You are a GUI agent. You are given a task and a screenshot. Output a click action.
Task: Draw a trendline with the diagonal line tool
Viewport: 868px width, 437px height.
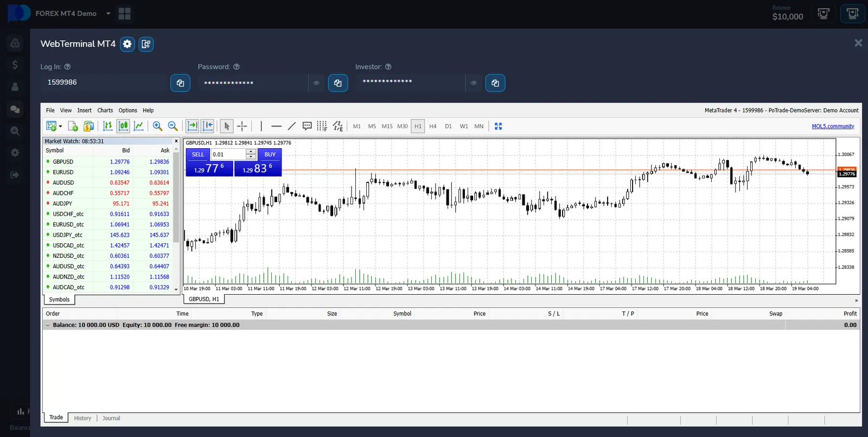click(x=291, y=126)
